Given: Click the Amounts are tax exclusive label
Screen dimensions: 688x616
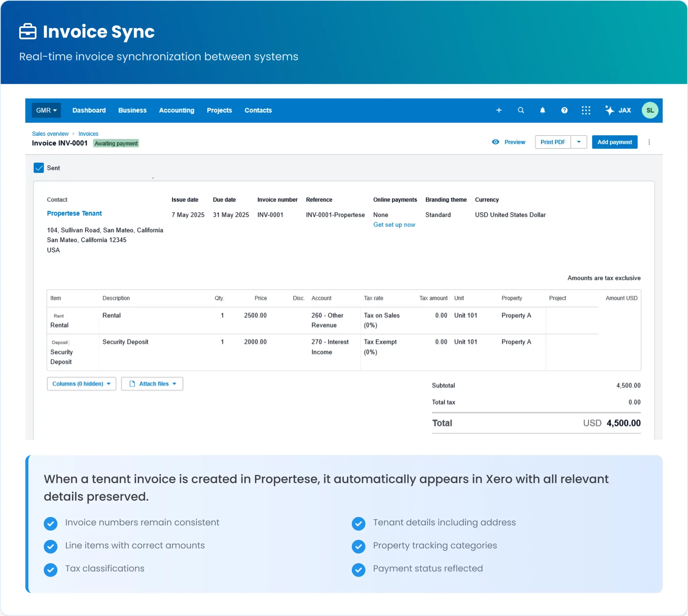Looking at the screenshot, I should [604, 278].
